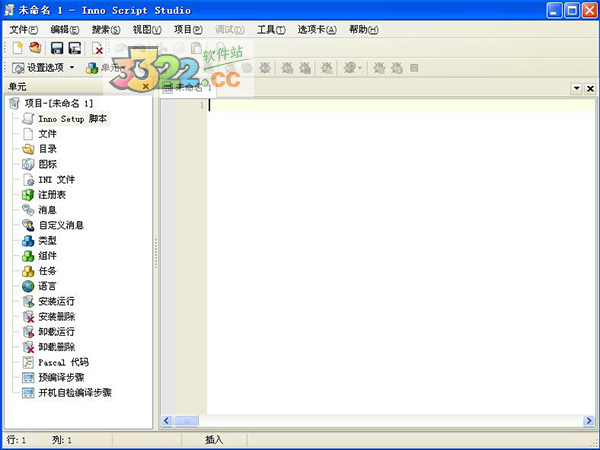Click the New file toolbar icon

pyautogui.click(x=18, y=48)
